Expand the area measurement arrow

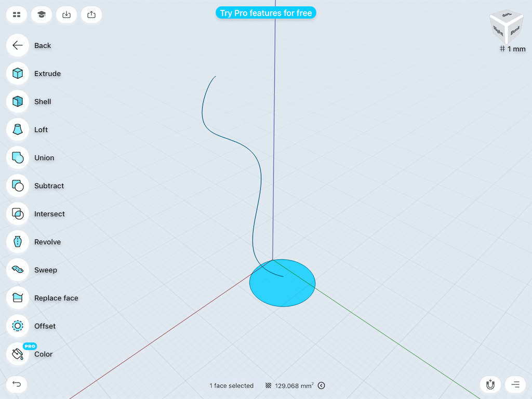[x=321, y=385]
